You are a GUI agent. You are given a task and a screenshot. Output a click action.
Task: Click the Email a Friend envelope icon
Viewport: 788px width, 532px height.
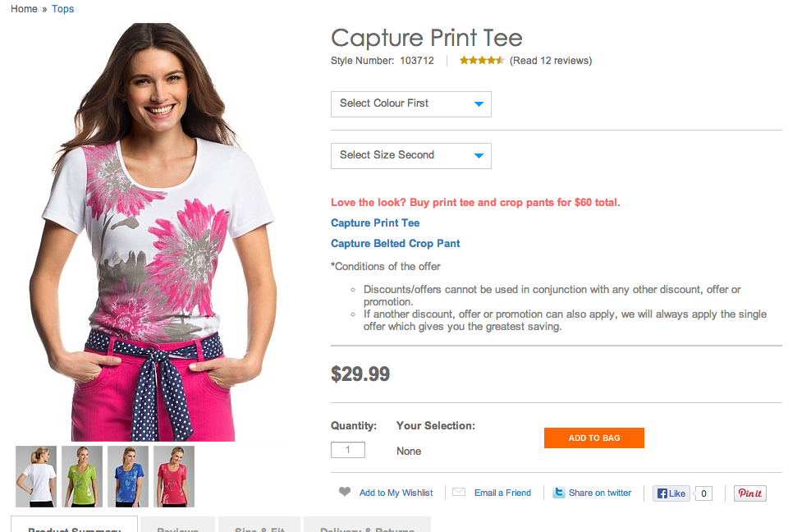click(x=458, y=492)
